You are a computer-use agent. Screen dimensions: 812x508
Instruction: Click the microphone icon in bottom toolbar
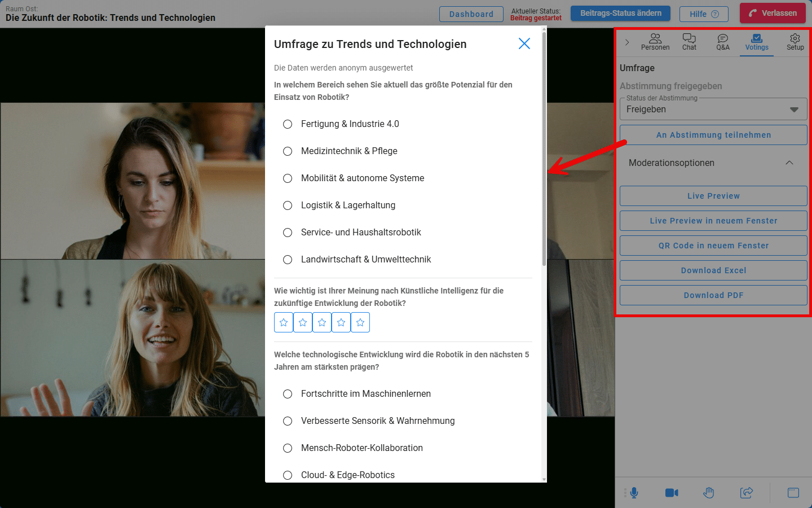click(x=634, y=493)
